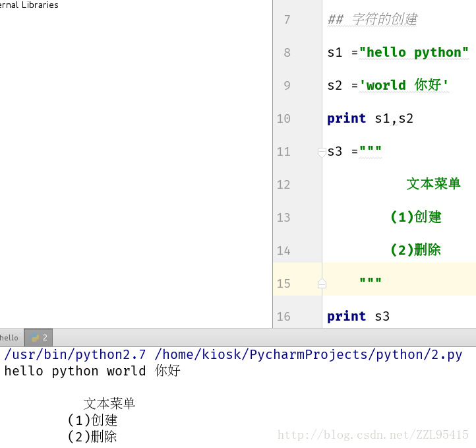Click the print keyword on line 16

coord(346,317)
